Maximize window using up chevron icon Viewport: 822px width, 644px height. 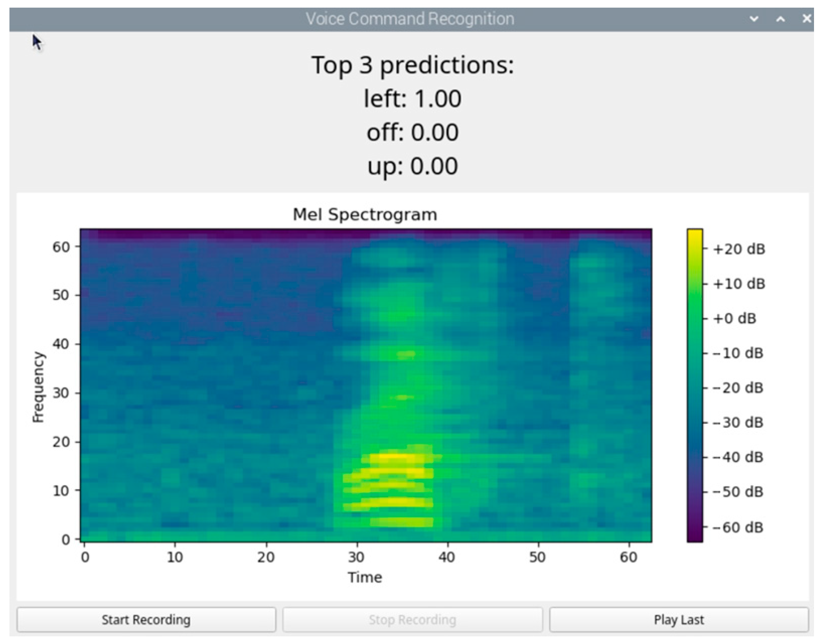tap(781, 19)
